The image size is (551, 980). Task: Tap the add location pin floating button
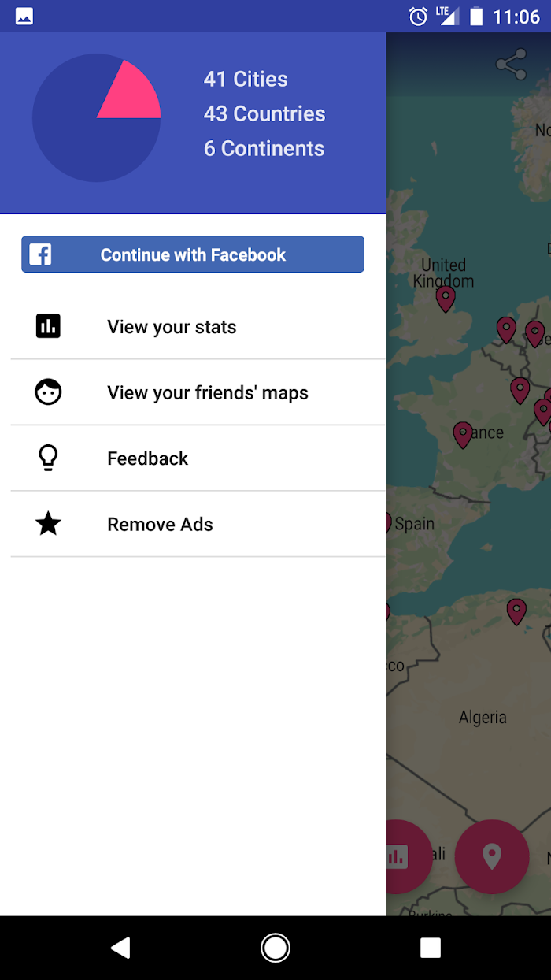492,856
